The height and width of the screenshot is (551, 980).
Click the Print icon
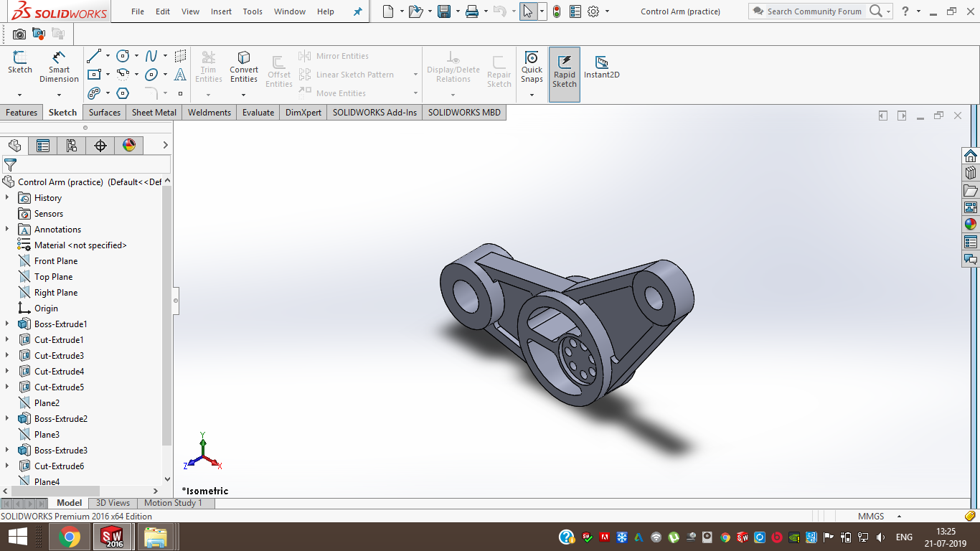click(471, 11)
